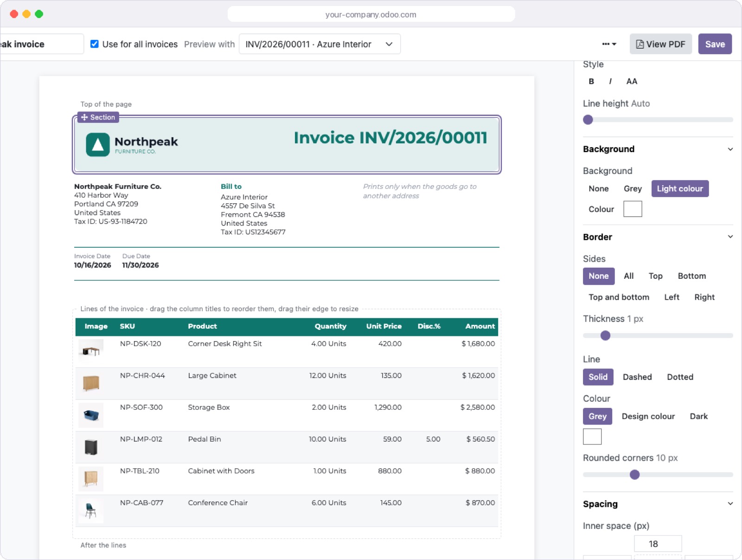742x560 pixels.
Task: Toggle bold style button
Action: point(591,81)
